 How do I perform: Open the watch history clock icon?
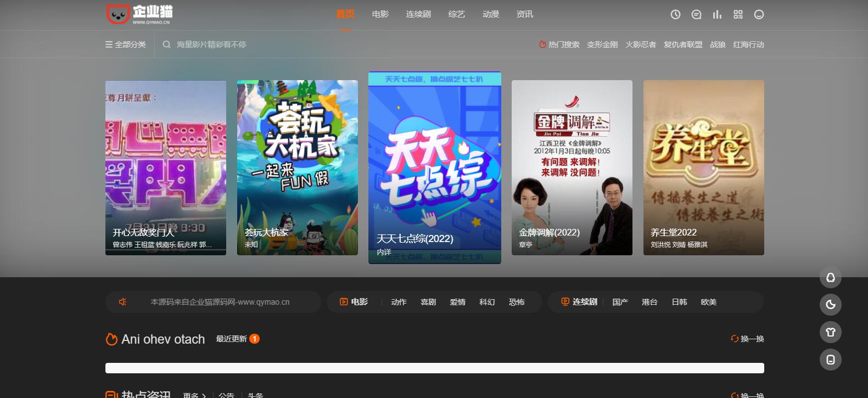[x=675, y=15]
